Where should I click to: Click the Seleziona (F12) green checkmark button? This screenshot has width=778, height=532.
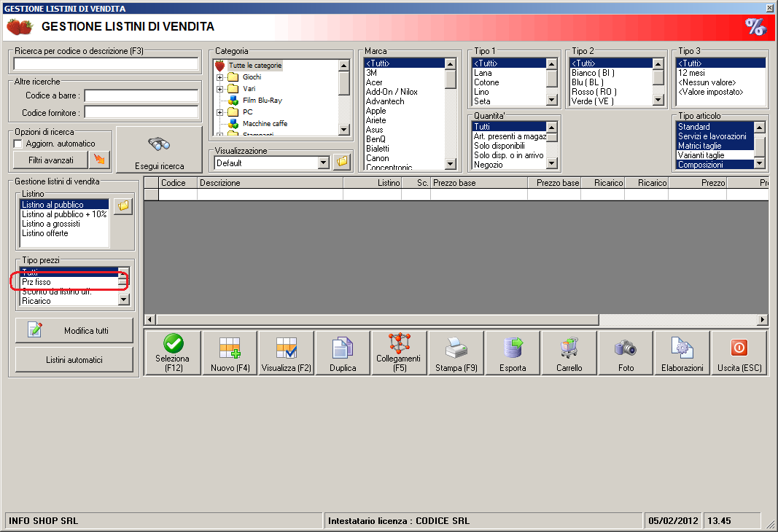pyautogui.click(x=172, y=353)
